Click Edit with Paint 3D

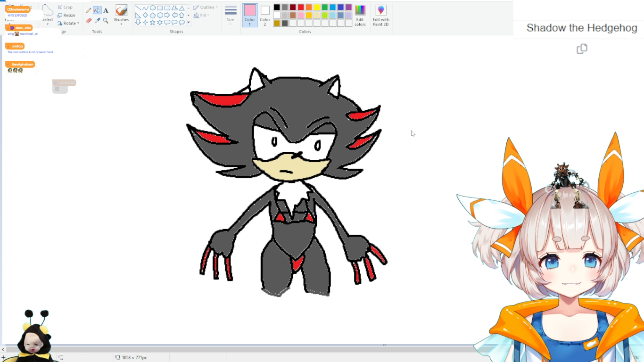click(381, 15)
